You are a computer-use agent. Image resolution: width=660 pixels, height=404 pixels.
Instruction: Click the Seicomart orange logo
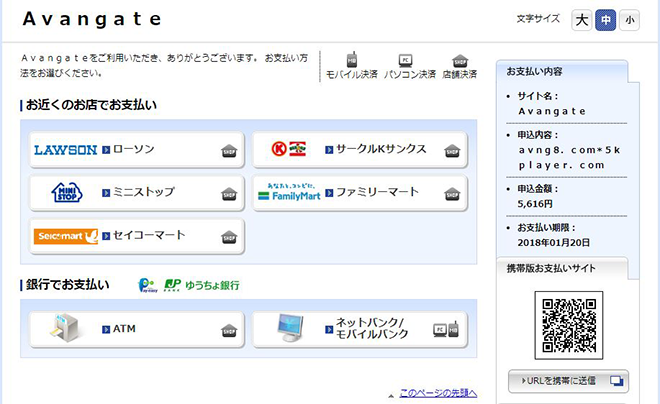click(66, 236)
